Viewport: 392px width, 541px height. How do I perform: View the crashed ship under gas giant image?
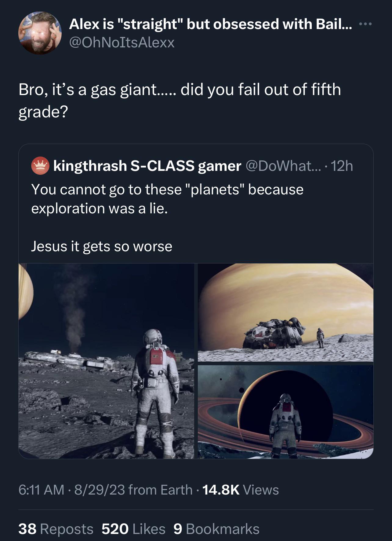[x=285, y=312]
